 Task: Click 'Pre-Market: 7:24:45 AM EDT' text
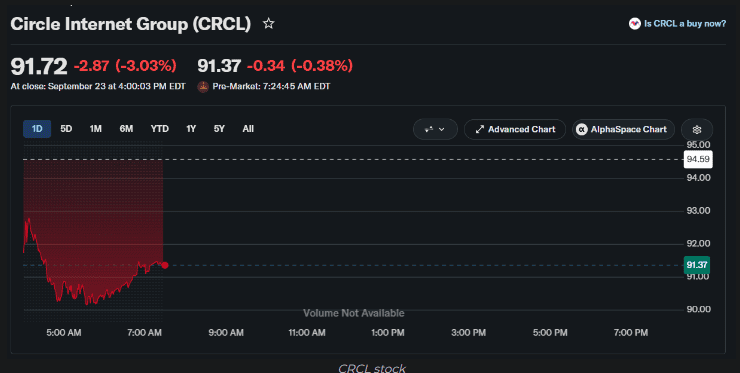[x=271, y=86]
